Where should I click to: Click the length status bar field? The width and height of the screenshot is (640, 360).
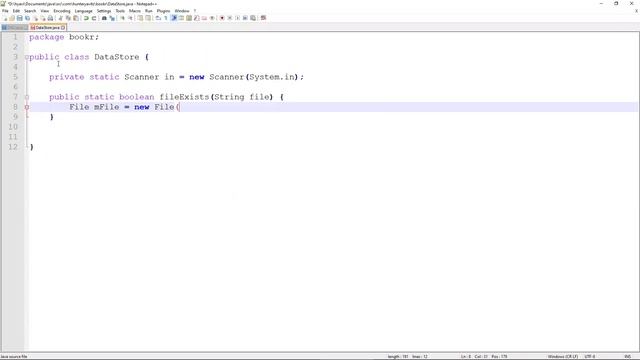(398, 357)
